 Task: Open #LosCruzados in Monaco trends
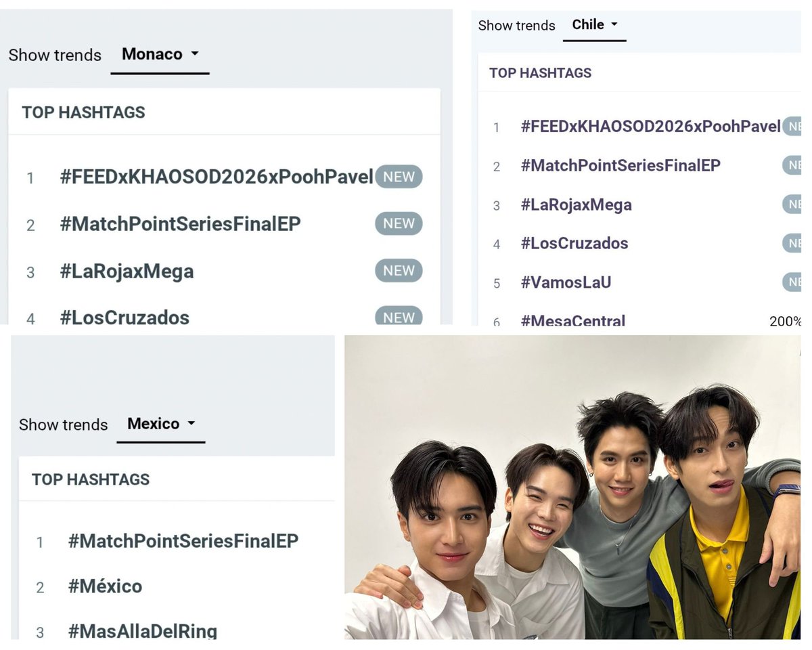(125, 318)
